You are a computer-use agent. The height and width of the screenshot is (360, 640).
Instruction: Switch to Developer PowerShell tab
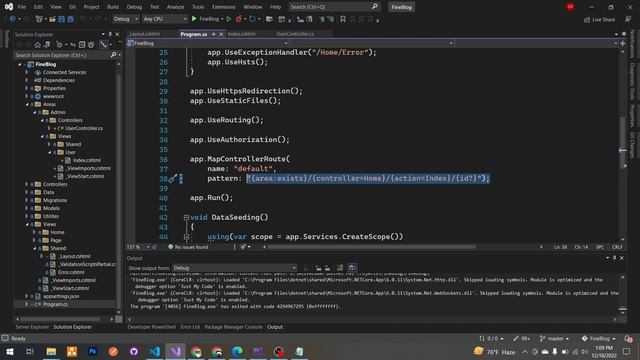(x=151, y=327)
